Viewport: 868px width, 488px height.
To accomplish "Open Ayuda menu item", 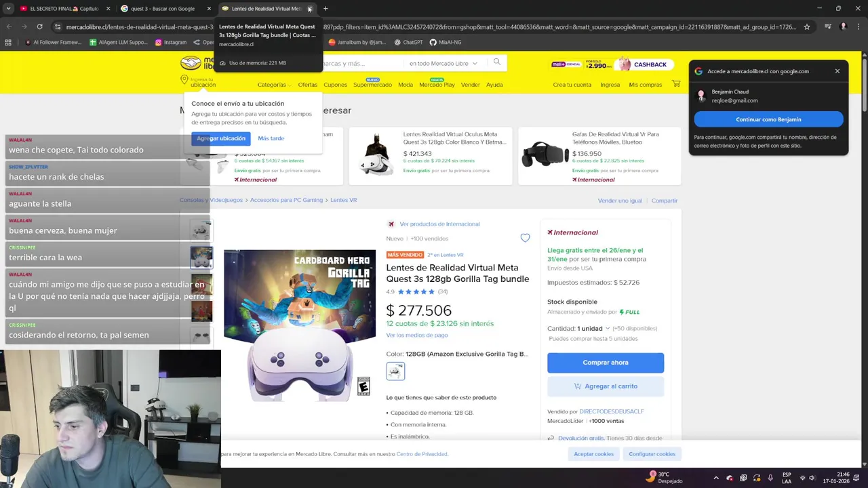I will tap(494, 85).
